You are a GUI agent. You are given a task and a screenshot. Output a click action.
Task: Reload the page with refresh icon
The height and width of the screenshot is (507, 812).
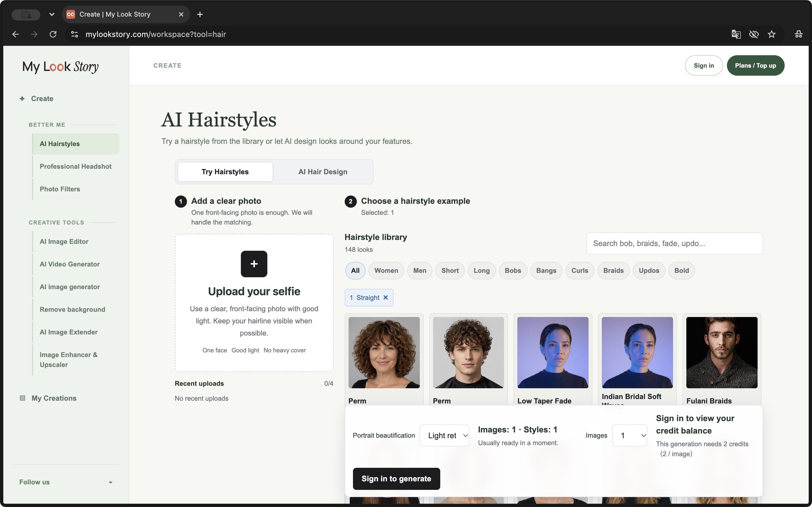53,34
